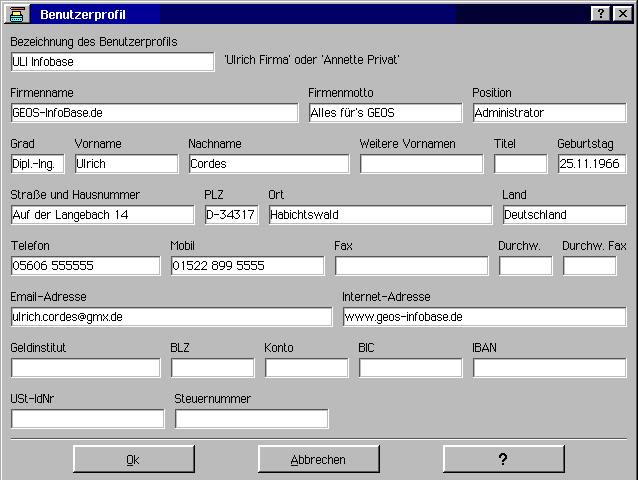This screenshot has height=480, width=638.
Task: Select the Firmenname input field
Action: 154,113
